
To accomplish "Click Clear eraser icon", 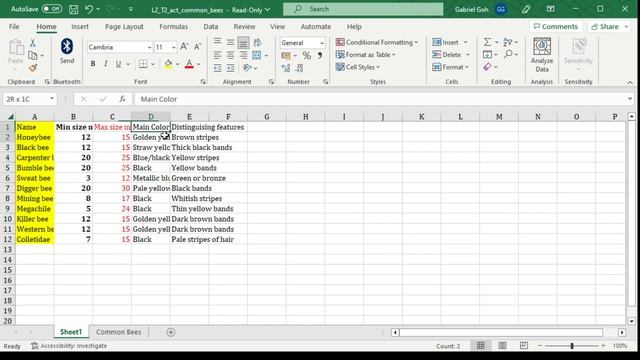I will coord(487,67).
